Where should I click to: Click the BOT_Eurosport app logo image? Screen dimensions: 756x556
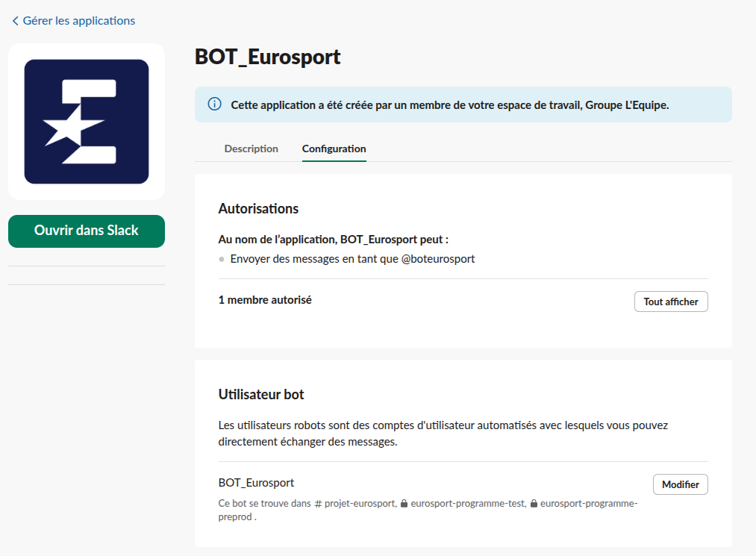[87, 122]
